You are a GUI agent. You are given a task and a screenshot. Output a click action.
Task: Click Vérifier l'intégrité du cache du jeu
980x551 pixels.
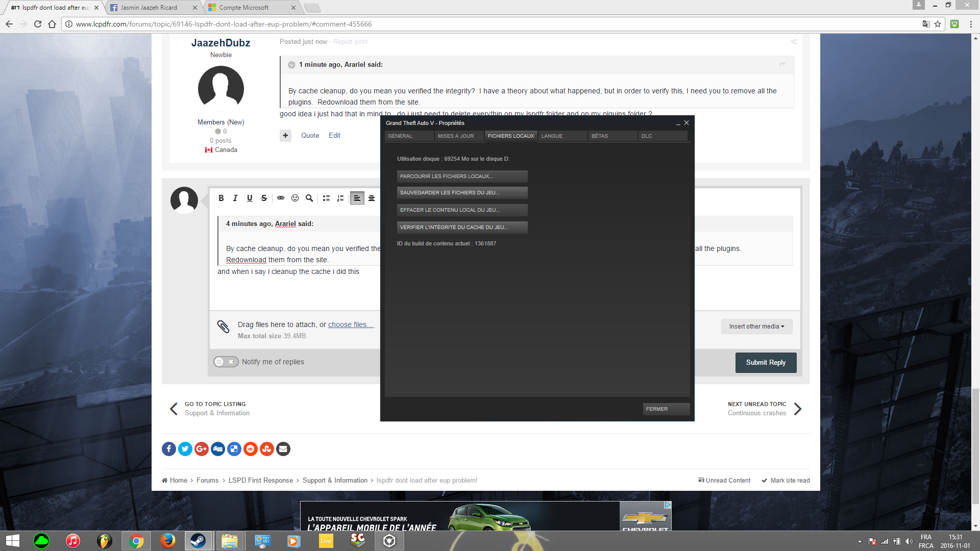coord(462,228)
